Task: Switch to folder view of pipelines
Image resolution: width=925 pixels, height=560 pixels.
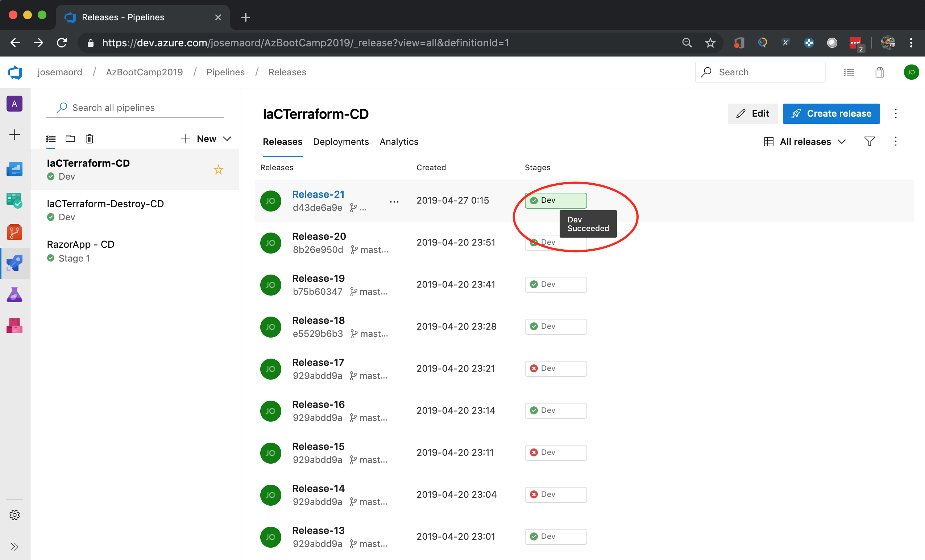Action: 70,139
